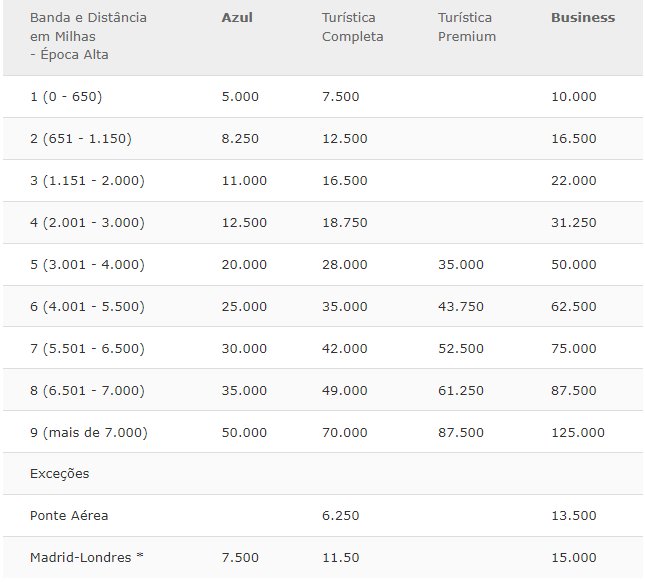Select the Business column header

click(583, 18)
